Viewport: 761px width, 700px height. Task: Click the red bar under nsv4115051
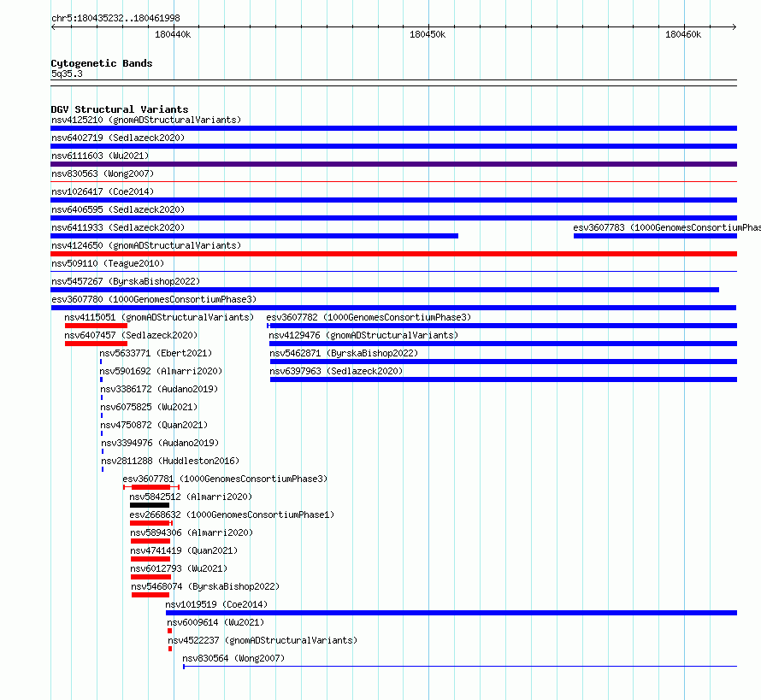pyautogui.click(x=96, y=326)
